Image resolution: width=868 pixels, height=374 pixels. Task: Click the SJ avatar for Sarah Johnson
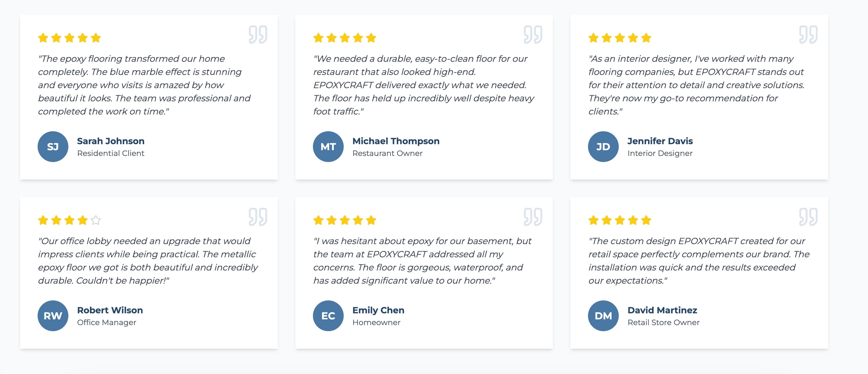tap(53, 147)
